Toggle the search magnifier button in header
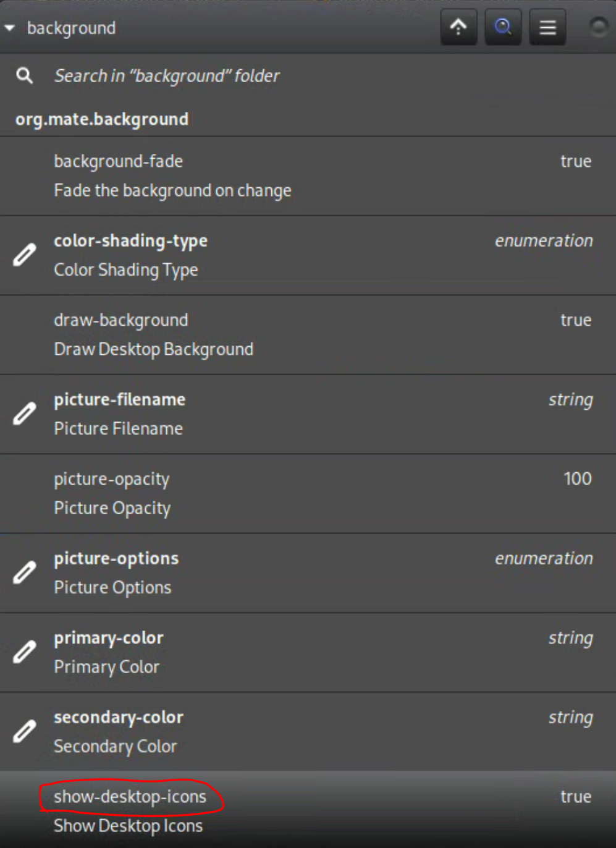 pyautogui.click(x=503, y=27)
